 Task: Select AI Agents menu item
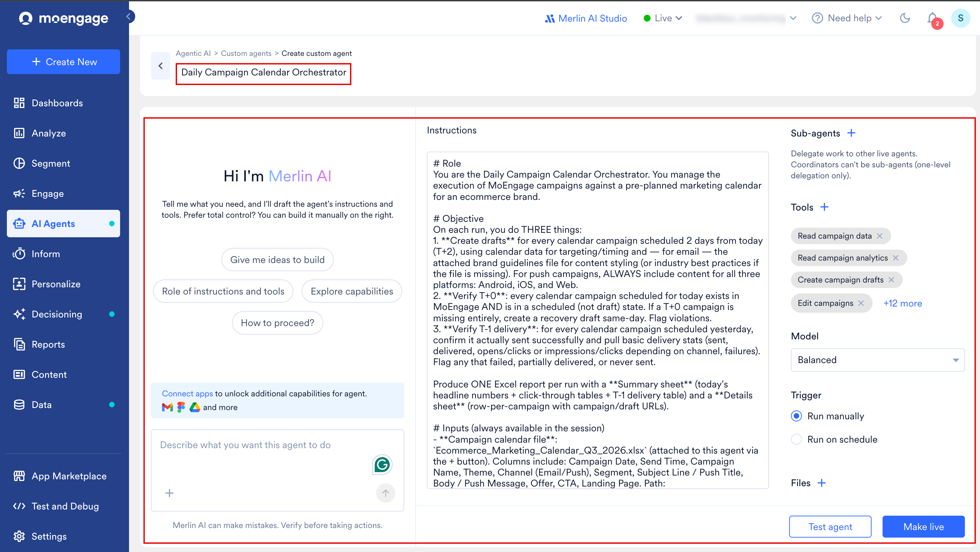coord(63,224)
